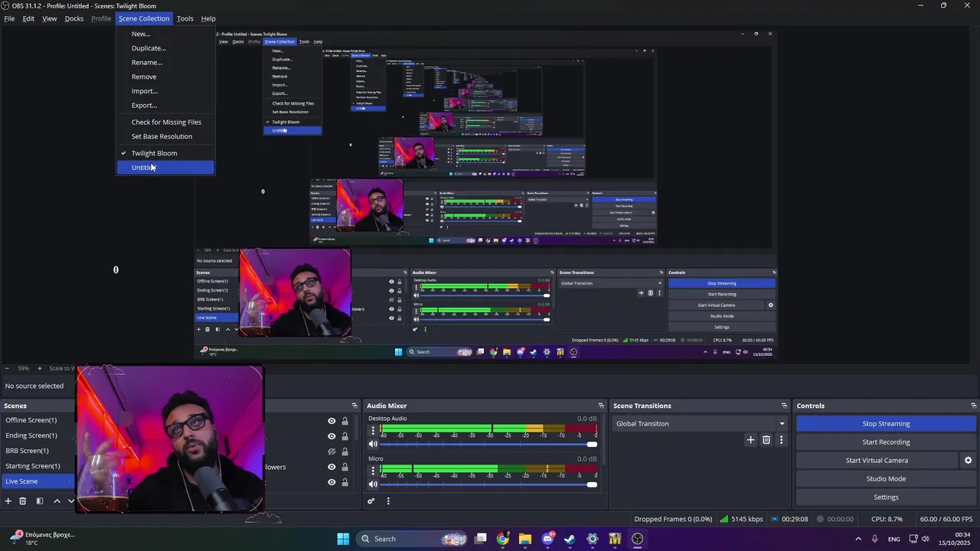Move scene up with the arrow icon

coord(57,501)
